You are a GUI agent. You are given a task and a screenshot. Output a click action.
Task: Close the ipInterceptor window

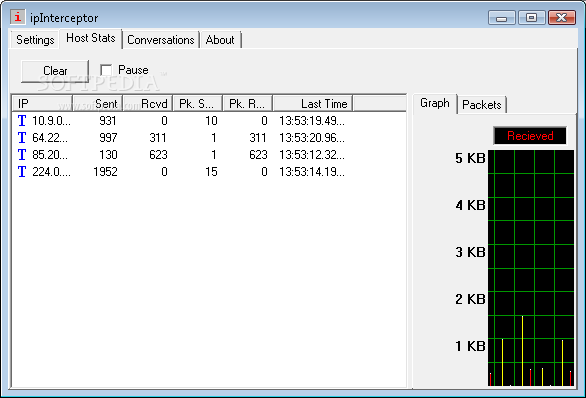coord(561,18)
